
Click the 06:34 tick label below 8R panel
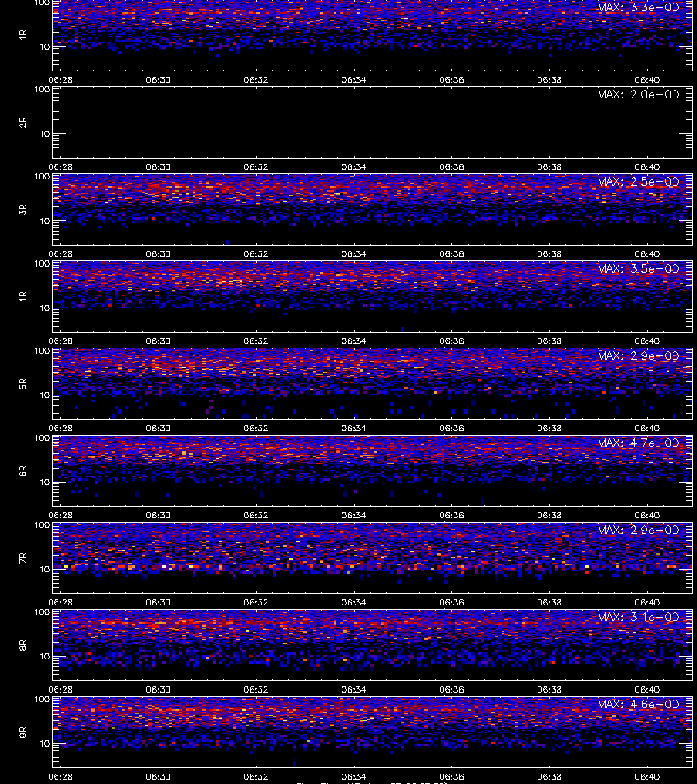354,689
